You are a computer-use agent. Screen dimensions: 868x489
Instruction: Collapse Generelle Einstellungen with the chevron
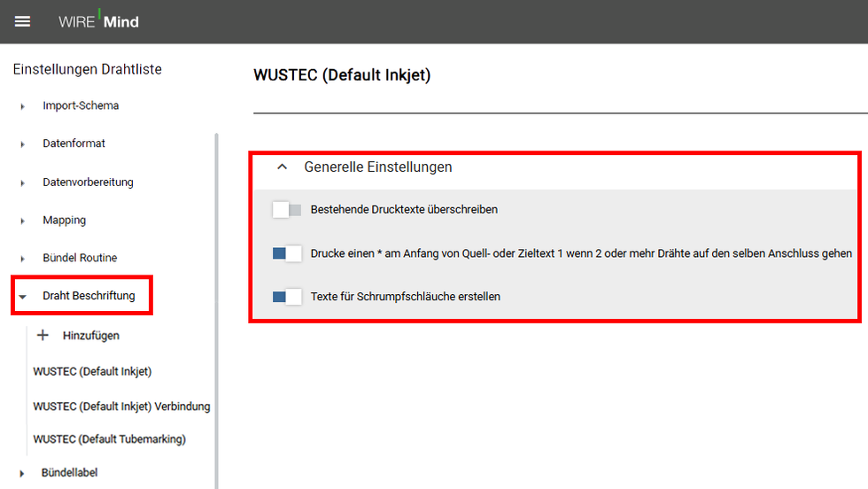point(283,167)
